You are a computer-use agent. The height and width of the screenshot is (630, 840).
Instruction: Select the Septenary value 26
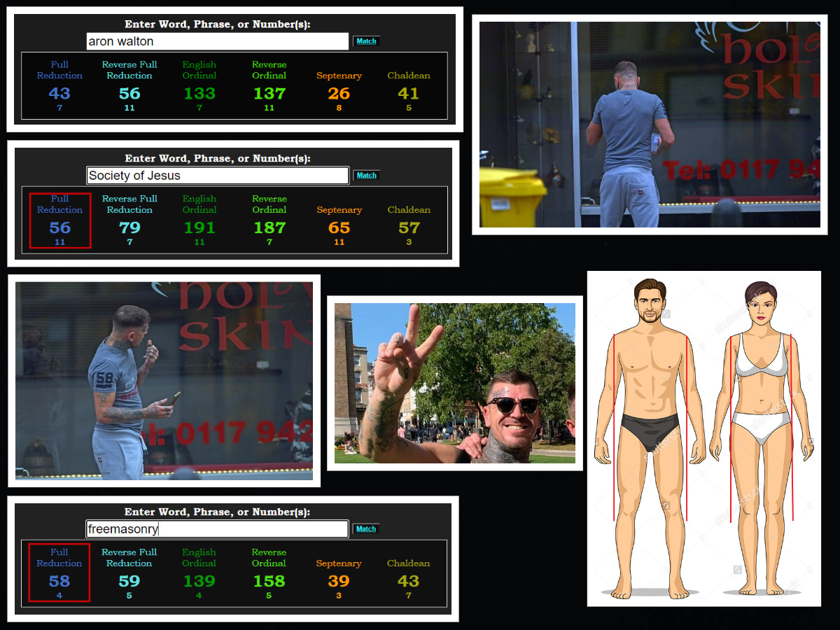click(339, 93)
